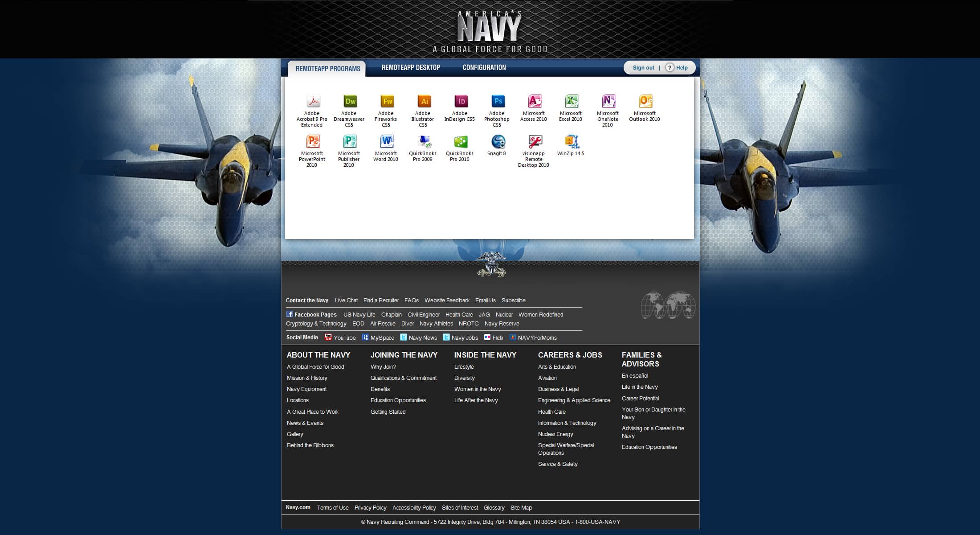Click En español link
Image resolution: width=980 pixels, height=535 pixels.
[635, 376]
